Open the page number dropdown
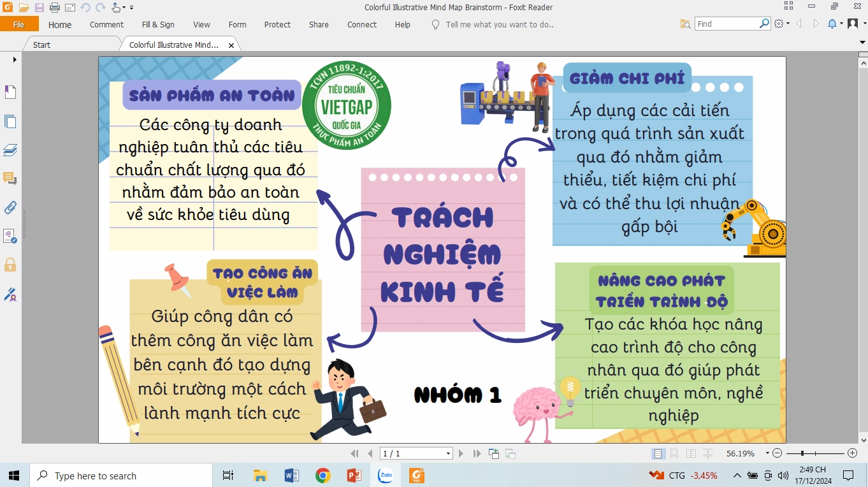 [448, 454]
